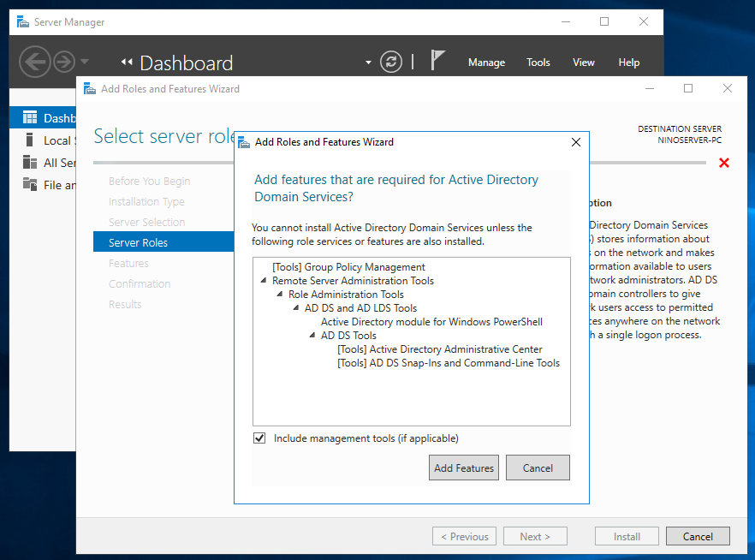Collapse Role Administration Tools node

point(280,294)
